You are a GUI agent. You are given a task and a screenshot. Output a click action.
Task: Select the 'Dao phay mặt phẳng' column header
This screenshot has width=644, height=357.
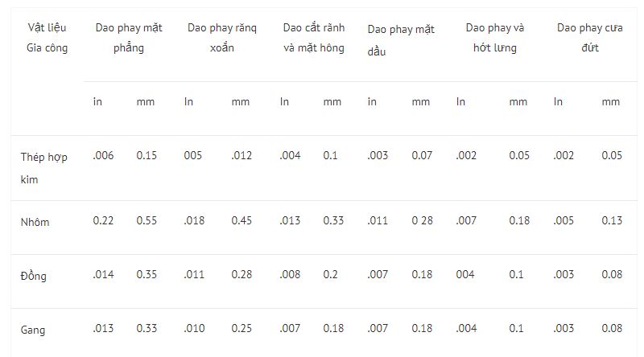coord(128,38)
